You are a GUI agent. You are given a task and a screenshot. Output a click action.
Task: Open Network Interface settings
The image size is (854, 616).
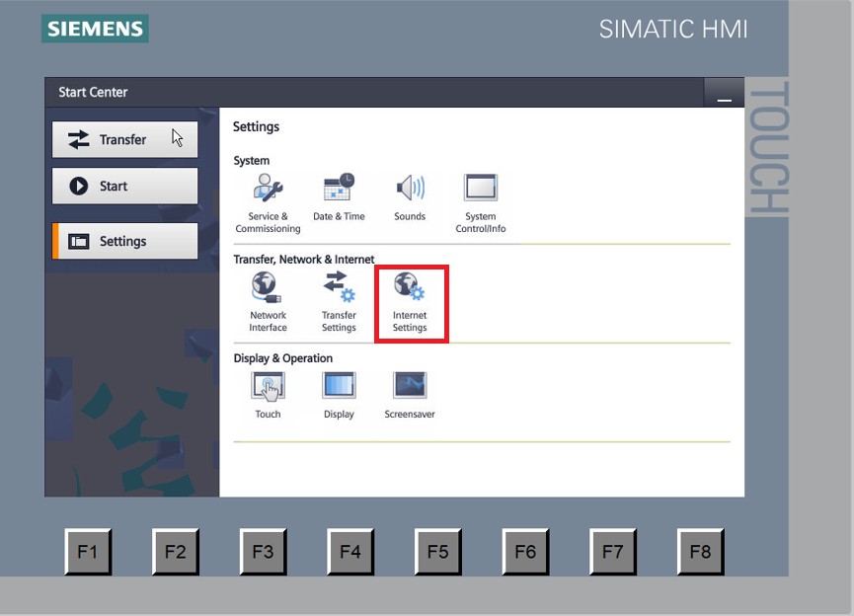click(268, 302)
